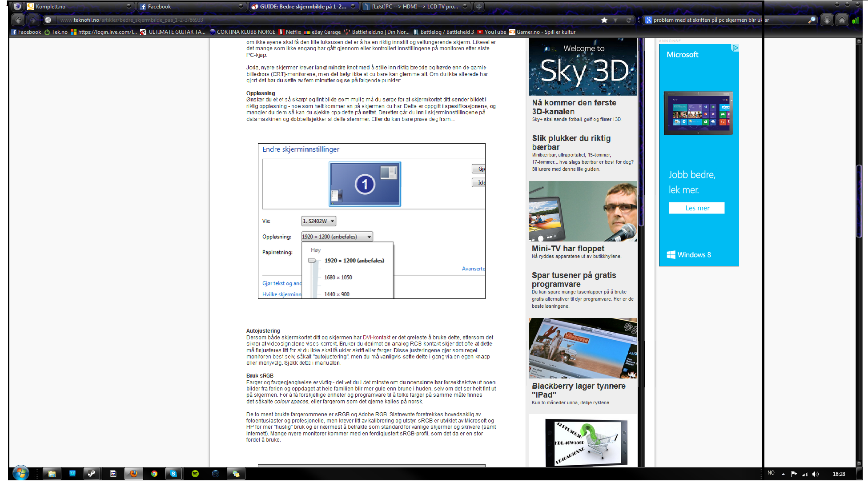Click the Google search input field
The height and width of the screenshot is (491, 868).
[x=729, y=20]
